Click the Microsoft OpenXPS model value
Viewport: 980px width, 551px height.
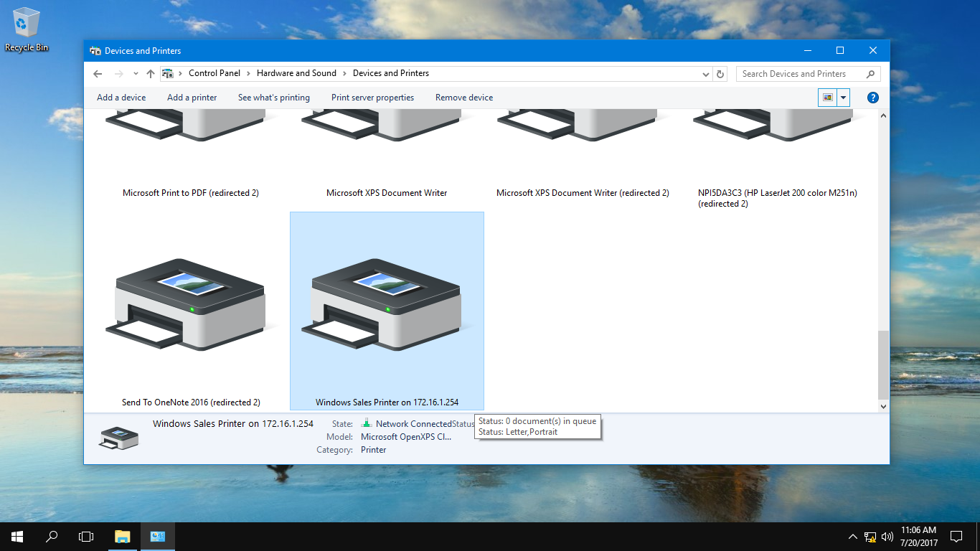(x=406, y=437)
